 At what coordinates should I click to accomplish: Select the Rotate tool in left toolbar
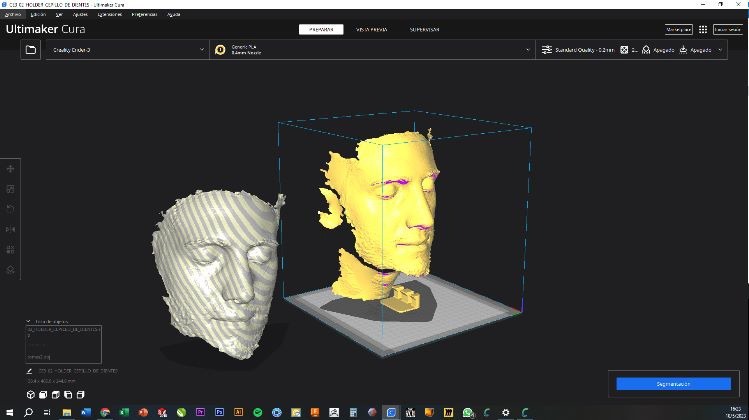point(10,209)
